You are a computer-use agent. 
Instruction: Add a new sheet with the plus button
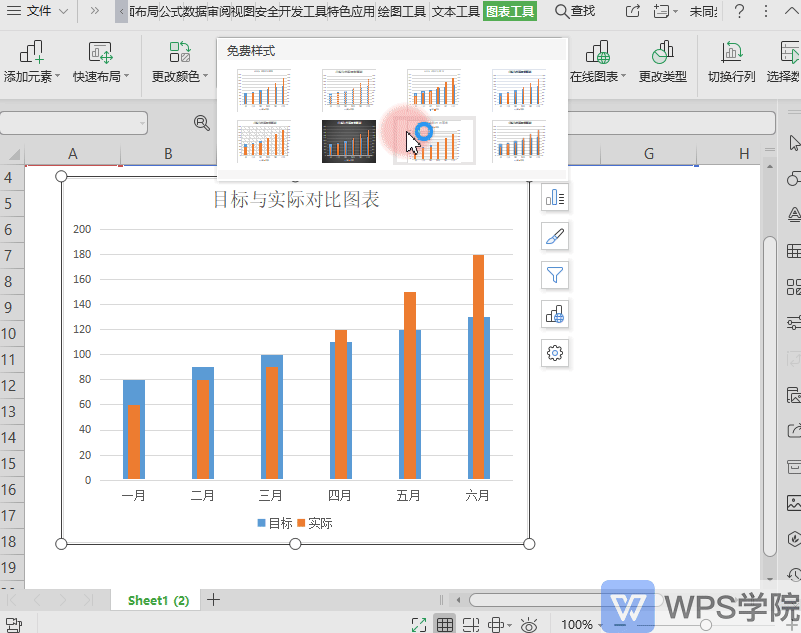click(x=214, y=600)
